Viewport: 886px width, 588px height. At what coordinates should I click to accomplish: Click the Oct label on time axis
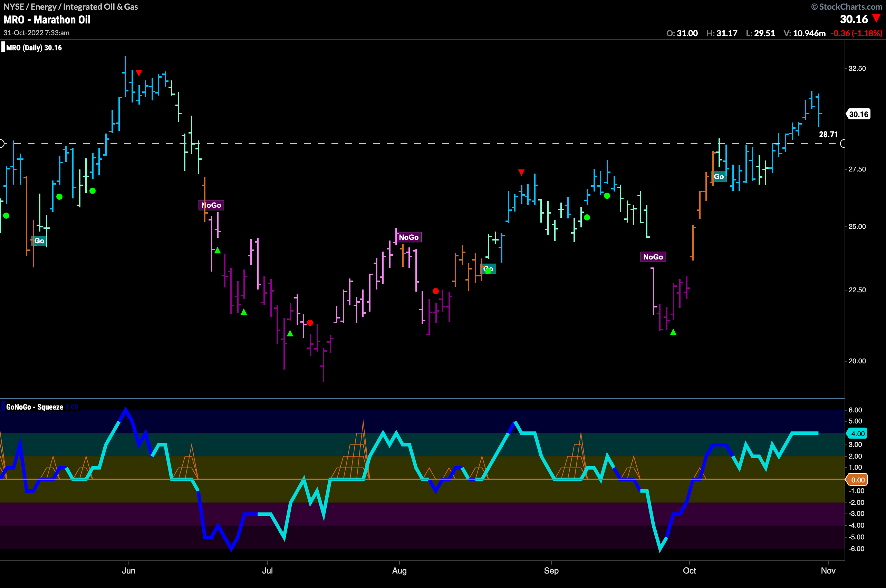pos(690,571)
